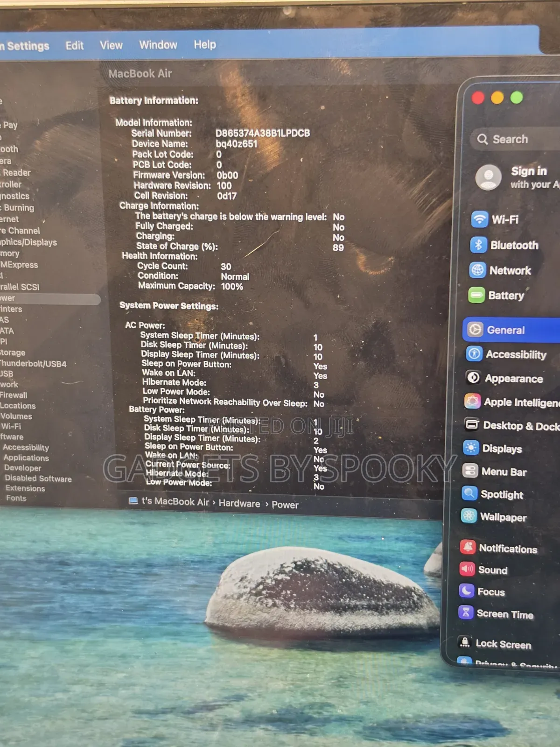Select Apple Pay in the sidebar

tap(9, 125)
